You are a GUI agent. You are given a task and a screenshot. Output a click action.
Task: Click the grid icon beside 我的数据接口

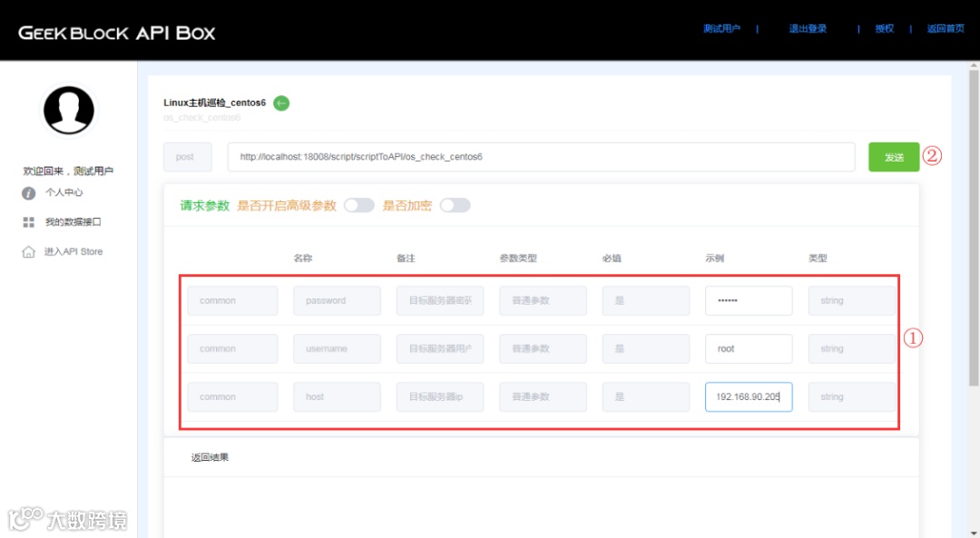click(x=29, y=222)
